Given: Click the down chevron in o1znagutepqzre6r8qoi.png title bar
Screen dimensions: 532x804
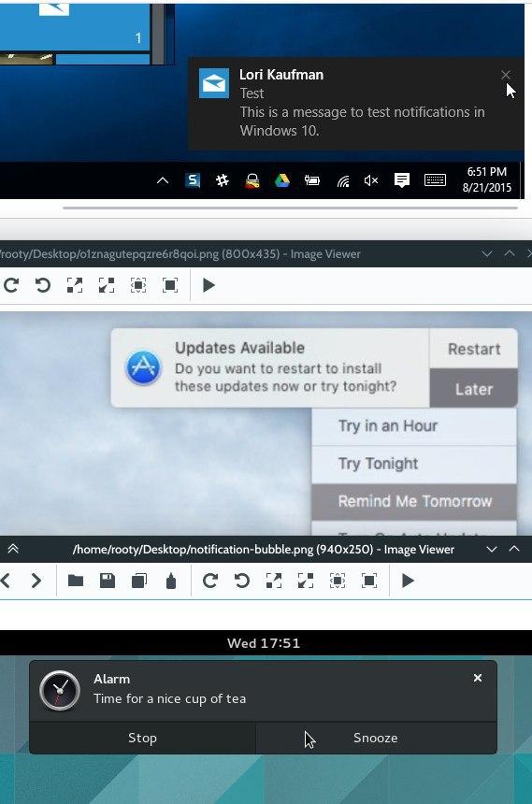Looking at the screenshot, I should point(487,253).
